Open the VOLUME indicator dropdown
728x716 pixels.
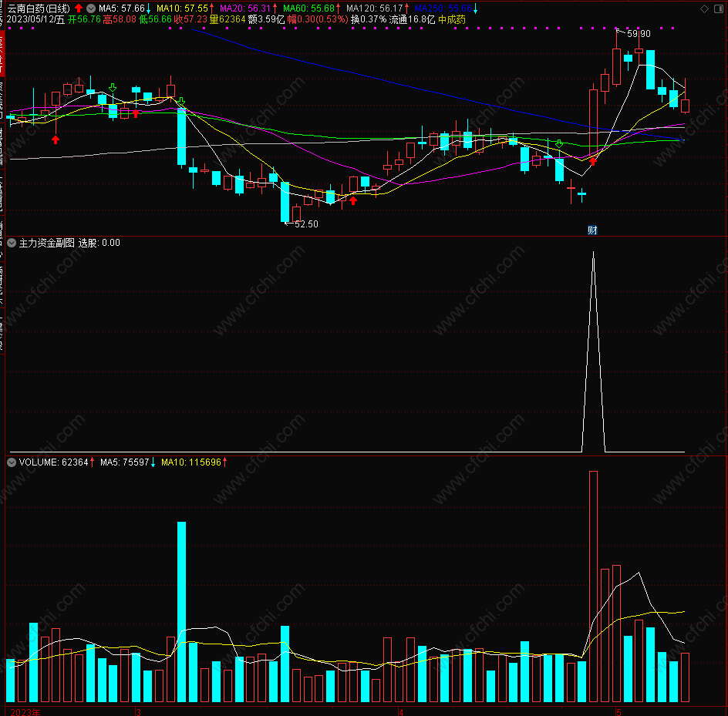coord(12,462)
